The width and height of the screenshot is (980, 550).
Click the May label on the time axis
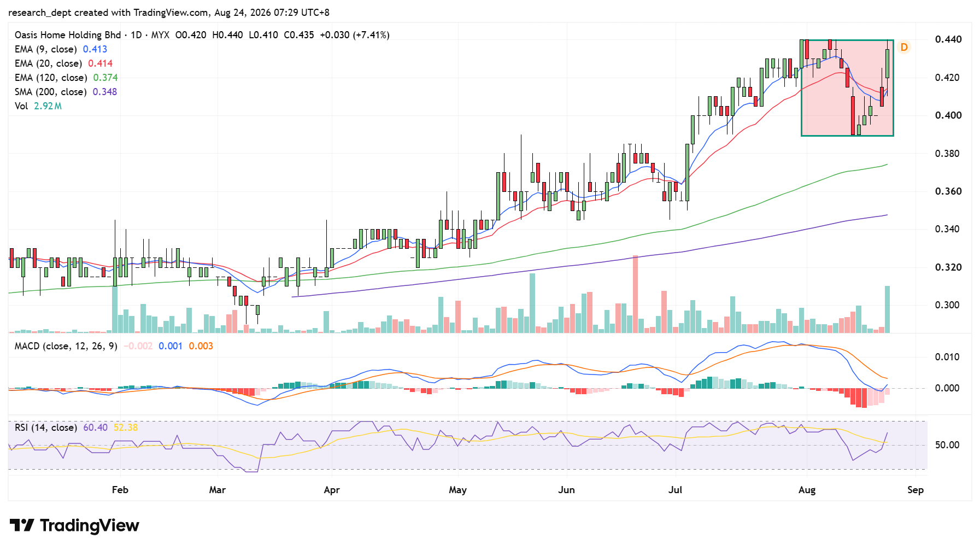[x=458, y=490]
